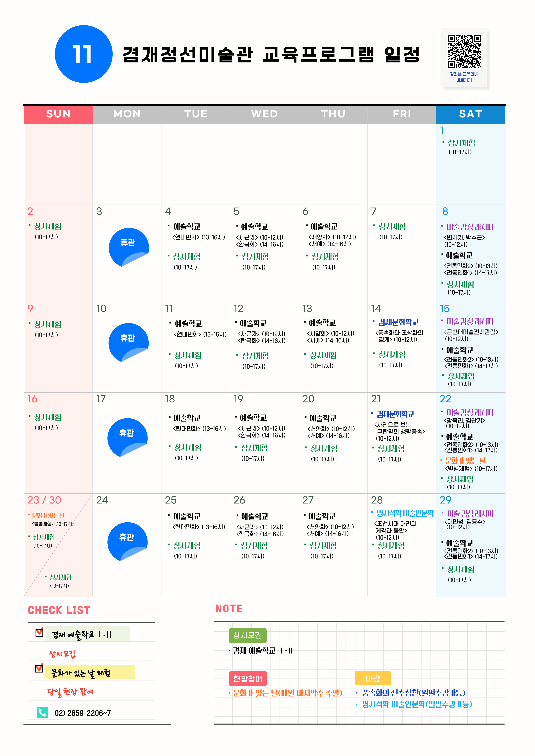Viewport: 535px width, 756px height.
Task: Click the green phone icon
Action: pyautogui.click(x=43, y=713)
